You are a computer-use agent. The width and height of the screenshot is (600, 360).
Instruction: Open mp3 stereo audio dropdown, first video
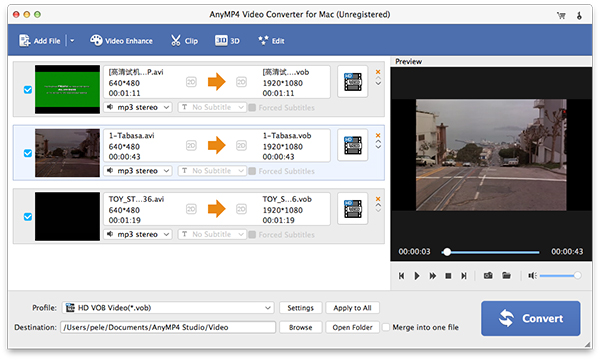point(138,108)
